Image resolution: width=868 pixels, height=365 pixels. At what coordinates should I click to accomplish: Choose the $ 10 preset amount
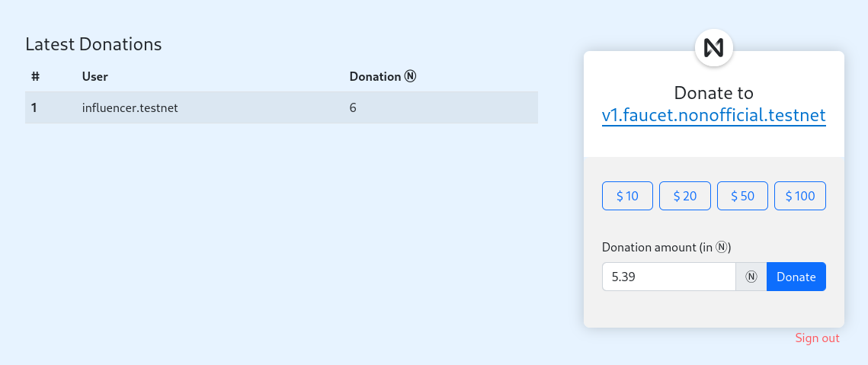tap(628, 196)
